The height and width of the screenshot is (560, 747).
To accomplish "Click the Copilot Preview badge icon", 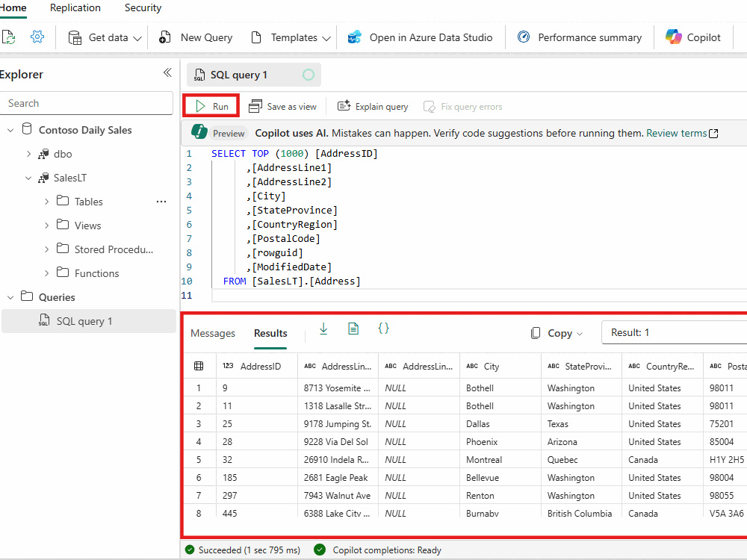I will click(199, 131).
